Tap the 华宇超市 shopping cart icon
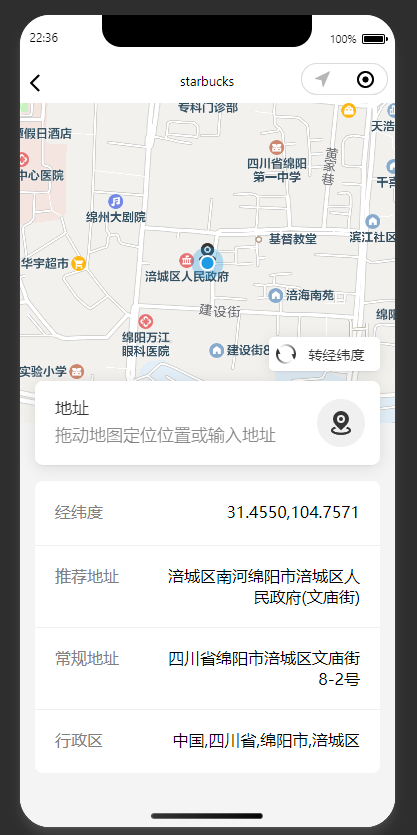The width and height of the screenshot is (417, 835). click(x=79, y=263)
